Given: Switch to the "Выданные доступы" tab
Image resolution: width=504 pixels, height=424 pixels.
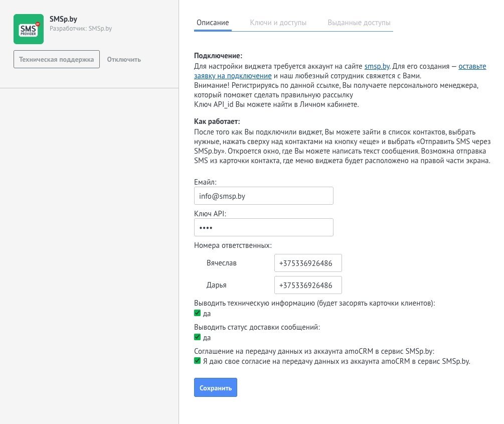Looking at the screenshot, I should point(359,23).
